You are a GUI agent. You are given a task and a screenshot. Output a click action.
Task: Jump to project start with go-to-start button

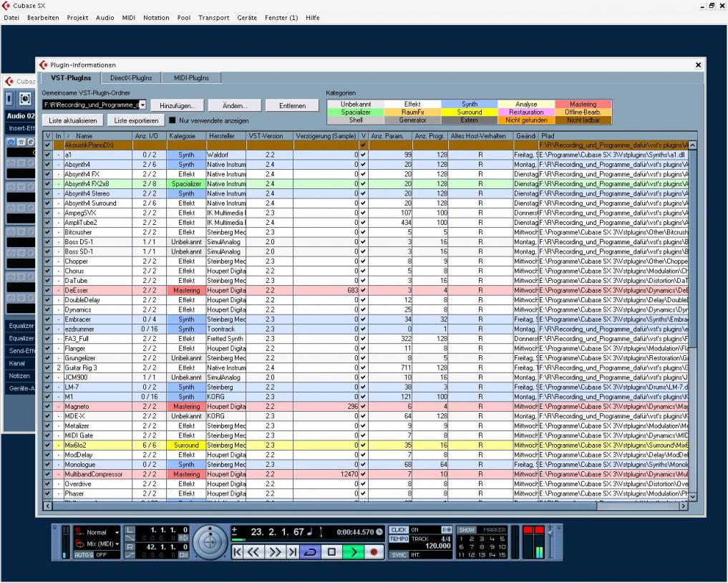pos(237,552)
